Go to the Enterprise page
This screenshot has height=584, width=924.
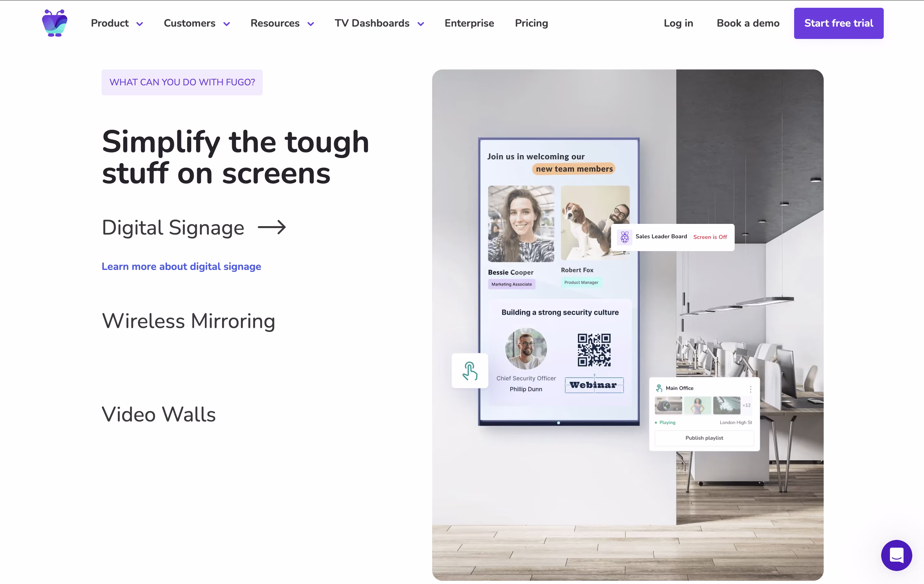[x=469, y=23]
